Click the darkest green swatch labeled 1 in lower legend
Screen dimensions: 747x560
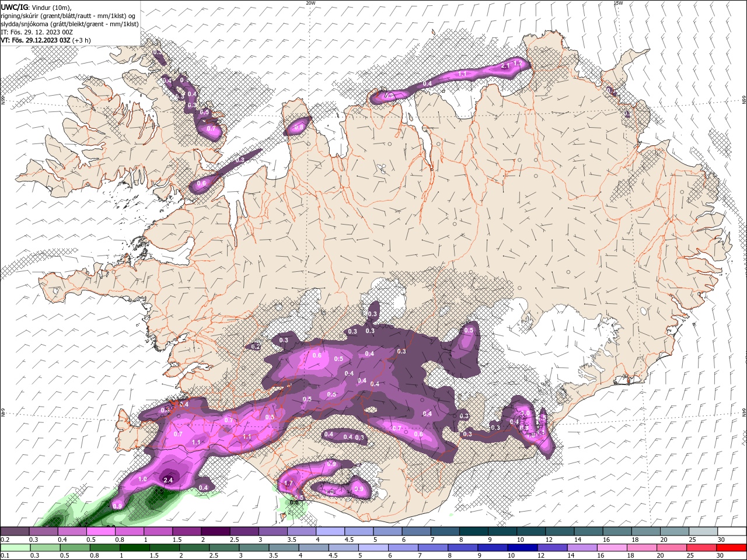click(134, 548)
